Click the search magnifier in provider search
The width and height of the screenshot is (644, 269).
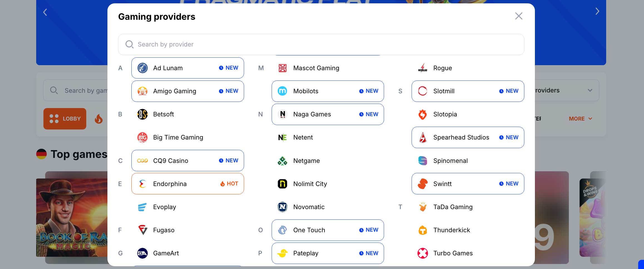tap(129, 44)
